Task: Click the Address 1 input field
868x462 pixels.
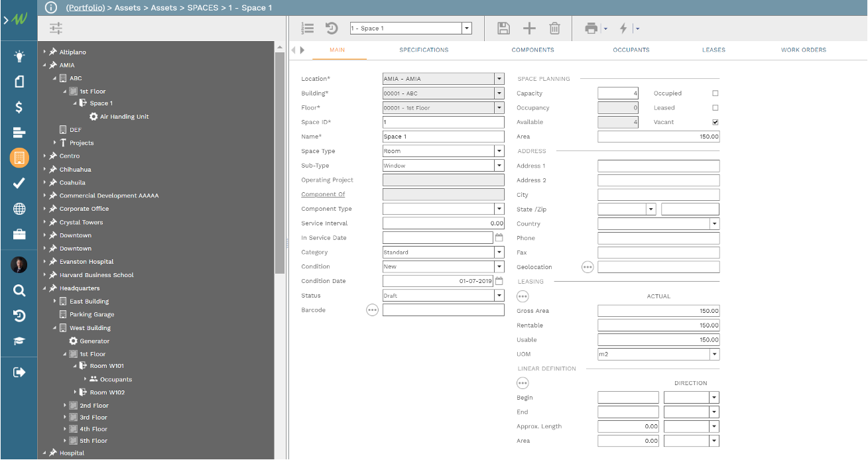Action: [658, 166]
